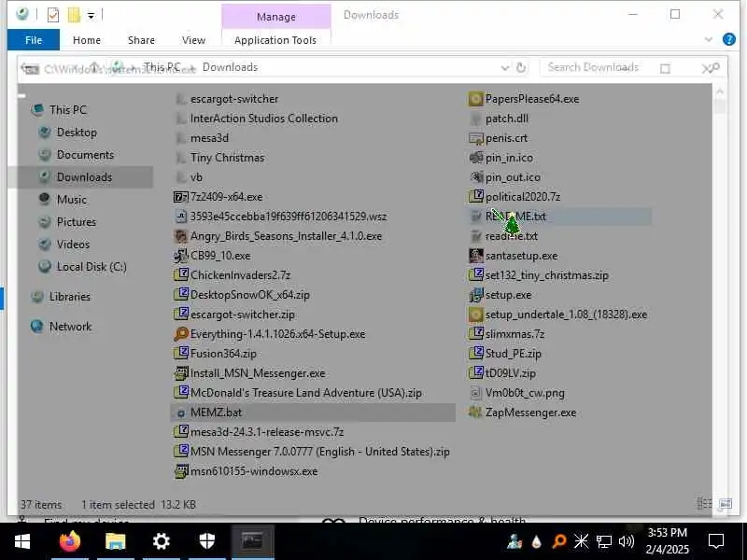Open the Share ribbon tab
The width and height of the screenshot is (747, 560).
[x=142, y=40]
